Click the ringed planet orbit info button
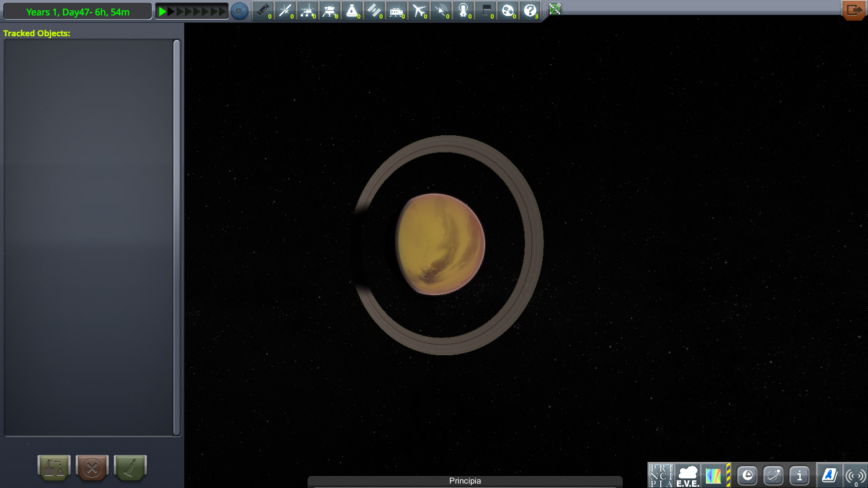 773,475
